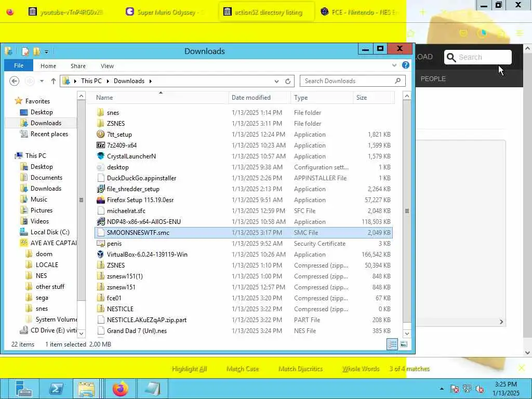Click the New folder quick access icon

36,51
